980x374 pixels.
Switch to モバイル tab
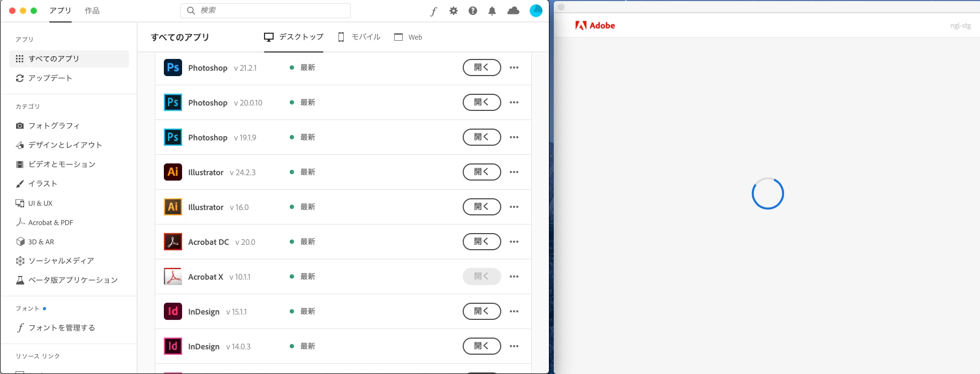pos(359,37)
